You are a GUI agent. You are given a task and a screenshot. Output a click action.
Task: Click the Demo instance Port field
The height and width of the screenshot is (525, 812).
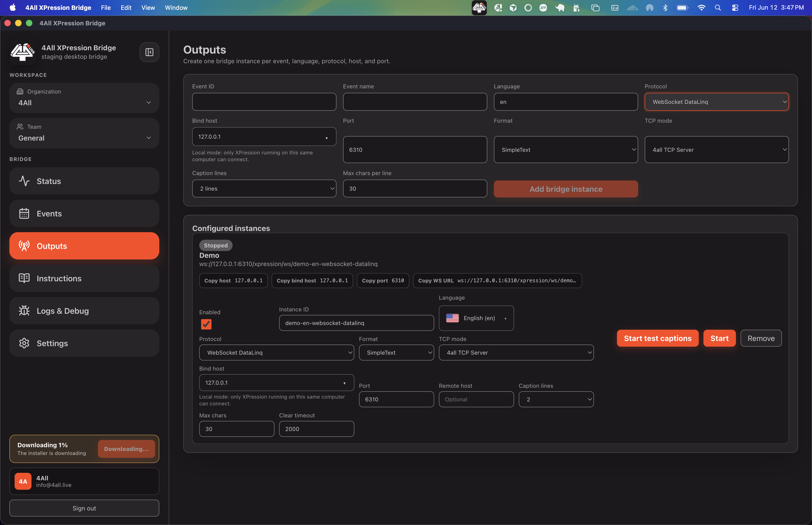click(x=396, y=399)
